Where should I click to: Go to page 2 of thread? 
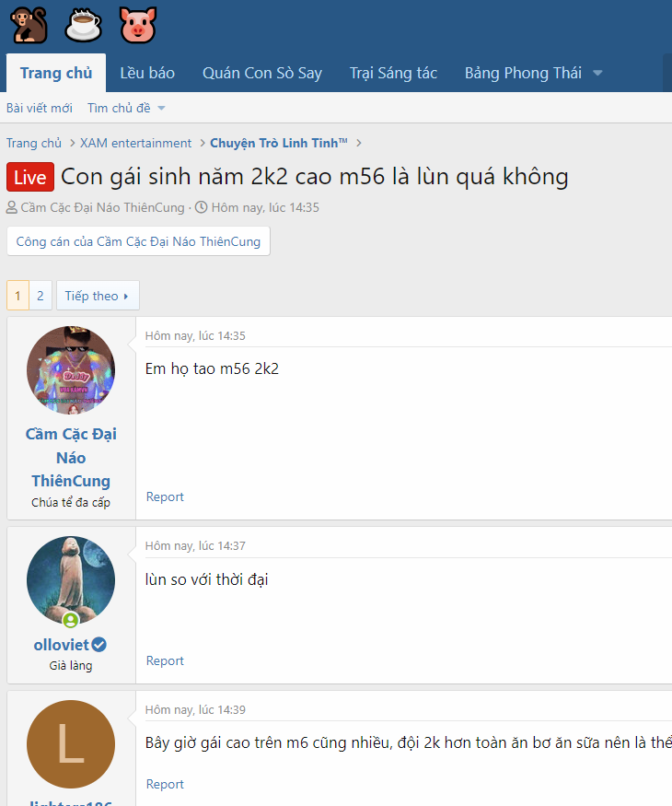[x=41, y=296]
